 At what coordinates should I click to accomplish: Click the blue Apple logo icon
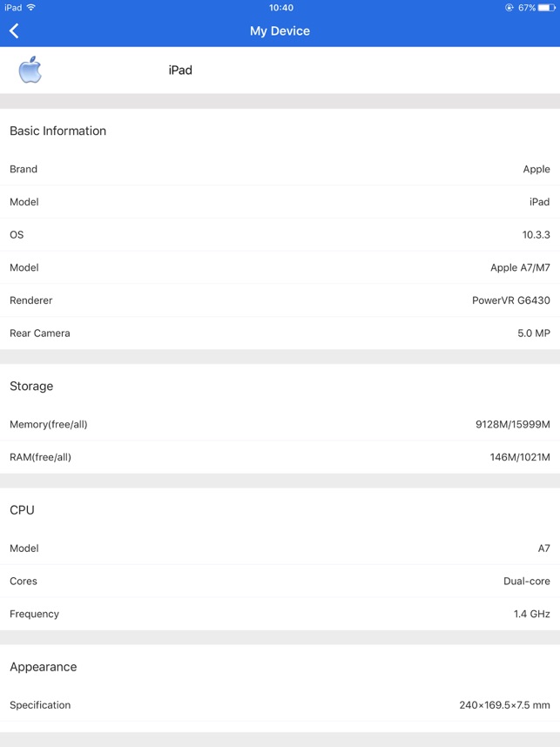[x=30, y=70]
